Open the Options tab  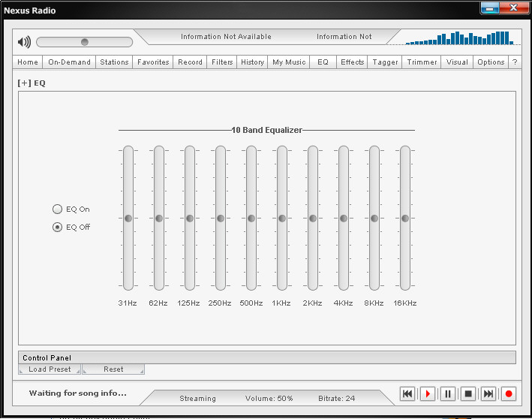click(491, 62)
